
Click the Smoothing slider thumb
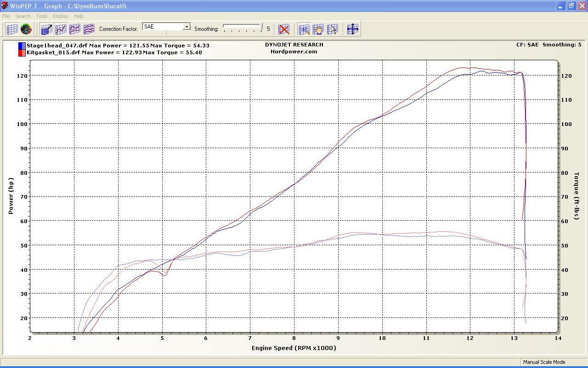[x=262, y=27]
